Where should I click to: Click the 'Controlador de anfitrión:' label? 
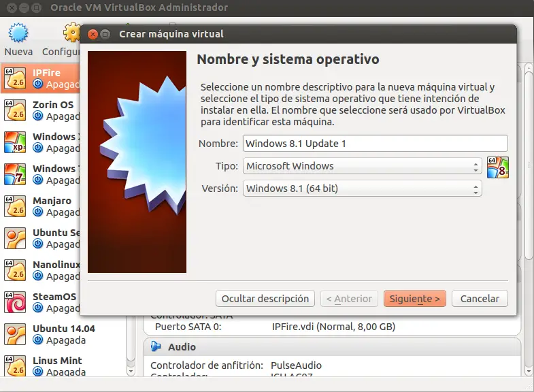(207, 365)
